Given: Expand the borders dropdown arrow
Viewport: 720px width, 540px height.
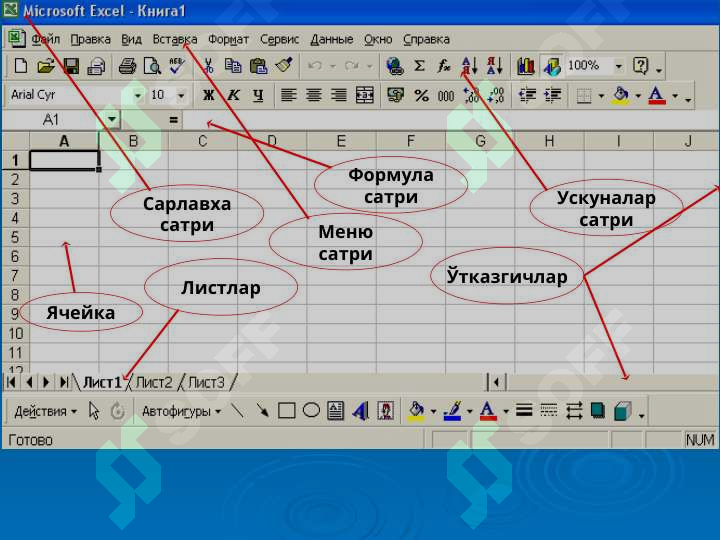Looking at the screenshot, I should 601,96.
